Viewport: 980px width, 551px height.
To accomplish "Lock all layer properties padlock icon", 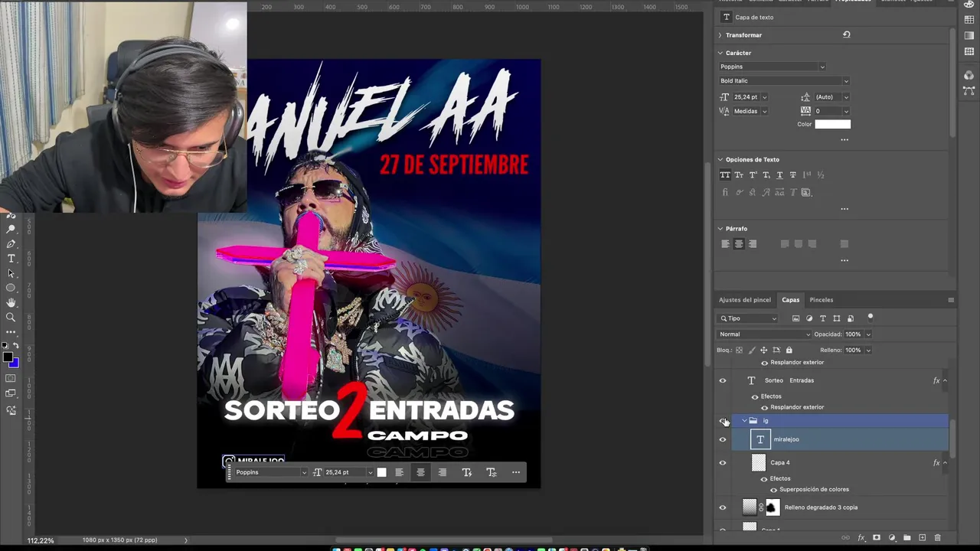I will (789, 350).
